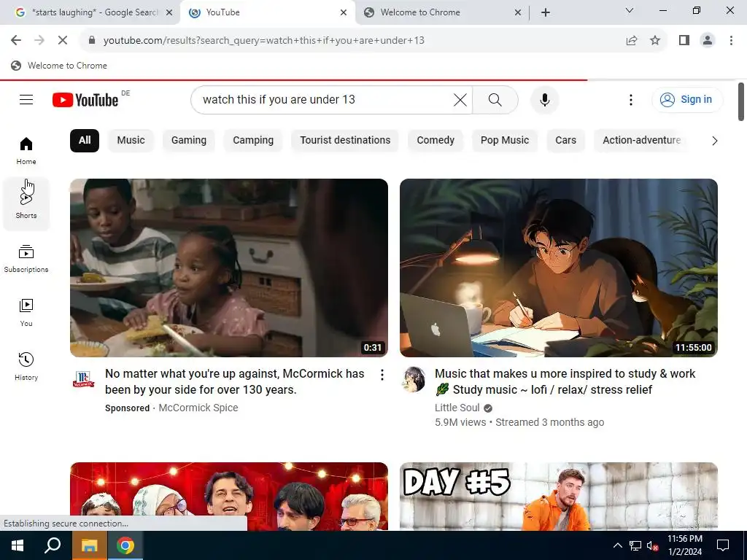Select the Pop Music filter chip
747x560 pixels.
coord(505,141)
